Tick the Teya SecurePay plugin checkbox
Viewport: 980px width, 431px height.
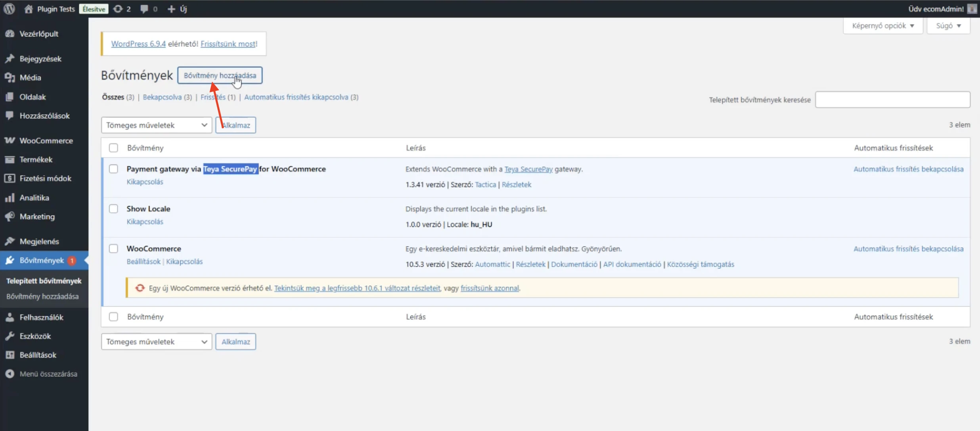(113, 169)
